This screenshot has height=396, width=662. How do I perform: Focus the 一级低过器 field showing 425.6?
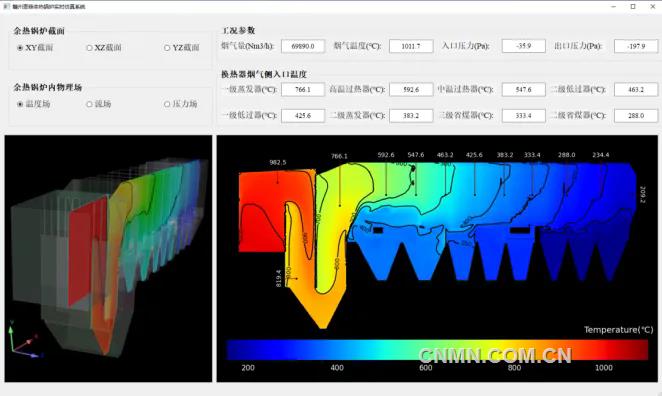pyautogui.click(x=303, y=115)
